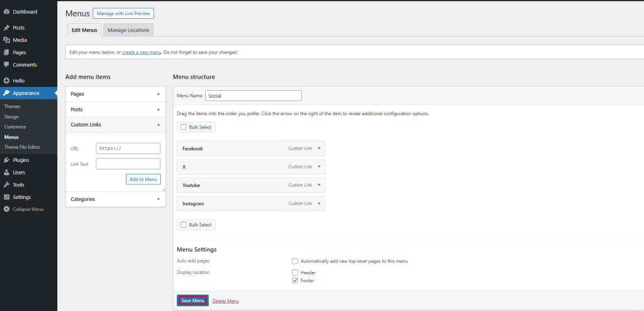Click the Users person icon

(6, 172)
